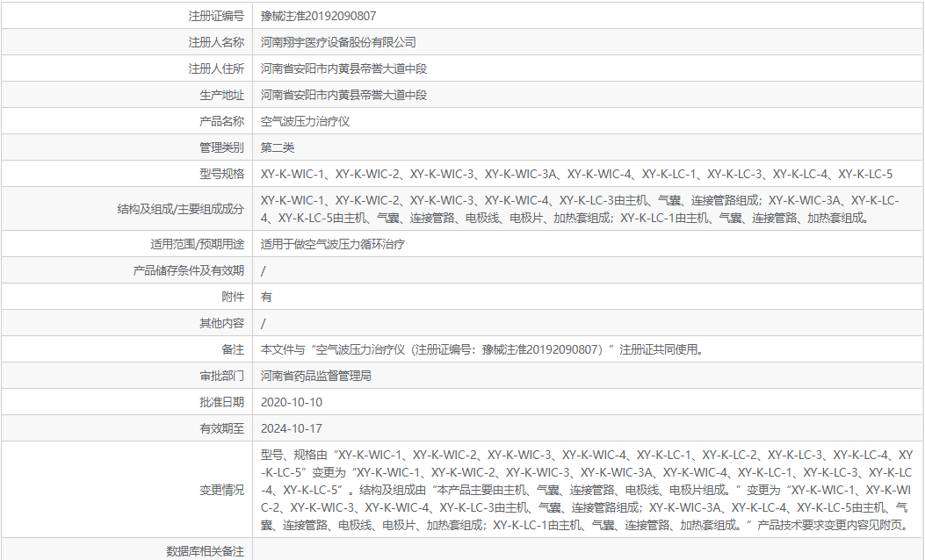The width and height of the screenshot is (925, 560).
Task: Select the 管理类别 label
Action: pyautogui.click(x=221, y=147)
